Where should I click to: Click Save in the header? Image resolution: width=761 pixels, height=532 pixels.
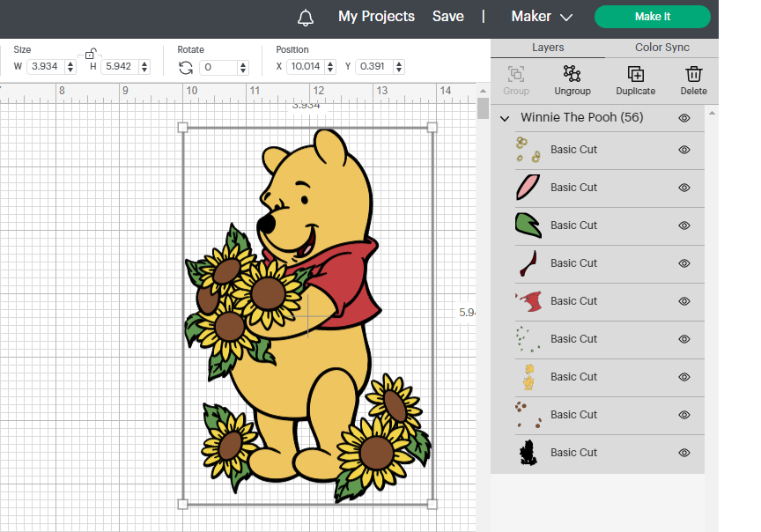coord(448,17)
